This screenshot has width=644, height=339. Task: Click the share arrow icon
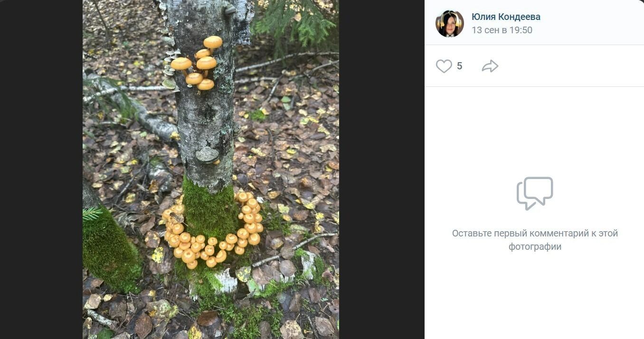490,66
